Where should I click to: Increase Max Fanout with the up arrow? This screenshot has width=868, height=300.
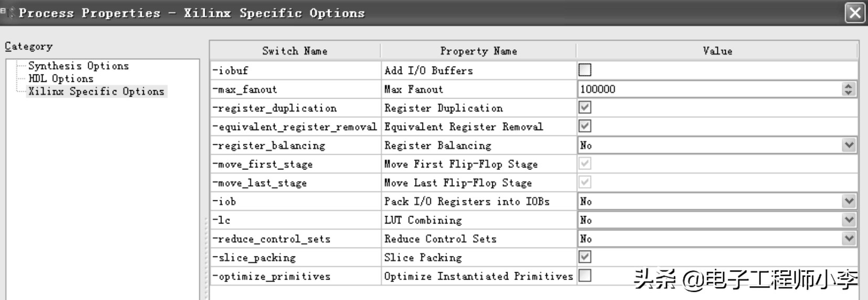pyautogui.click(x=848, y=86)
